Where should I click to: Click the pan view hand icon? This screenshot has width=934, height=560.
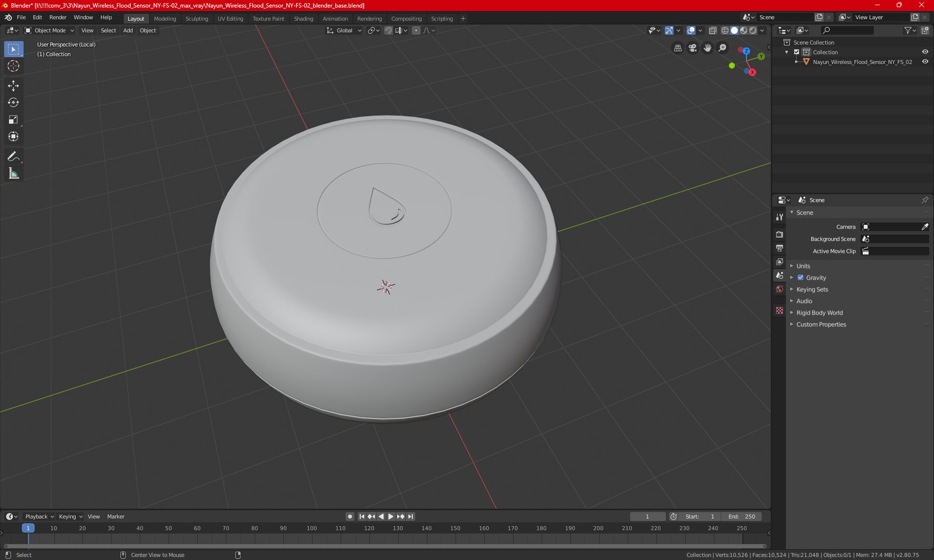coord(708,48)
